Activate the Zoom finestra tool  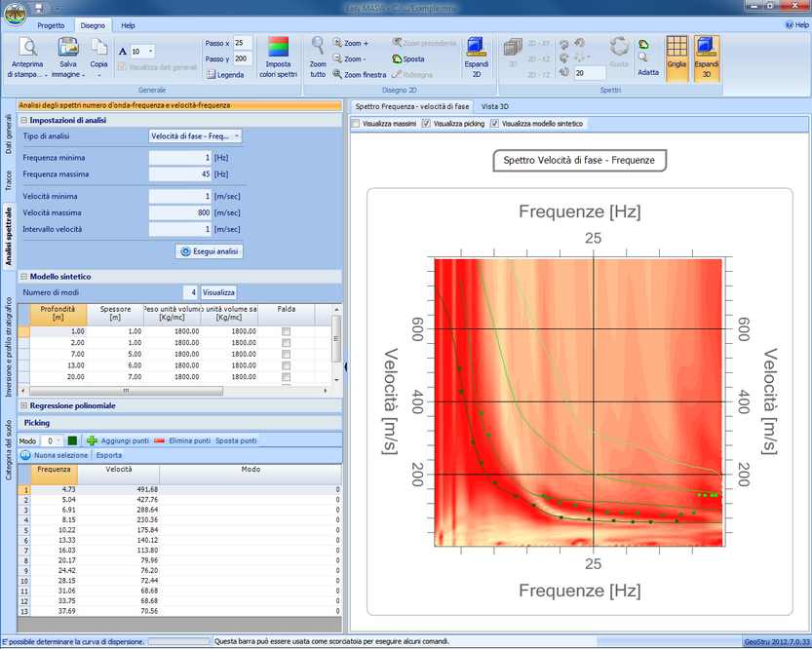click(360, 74)
